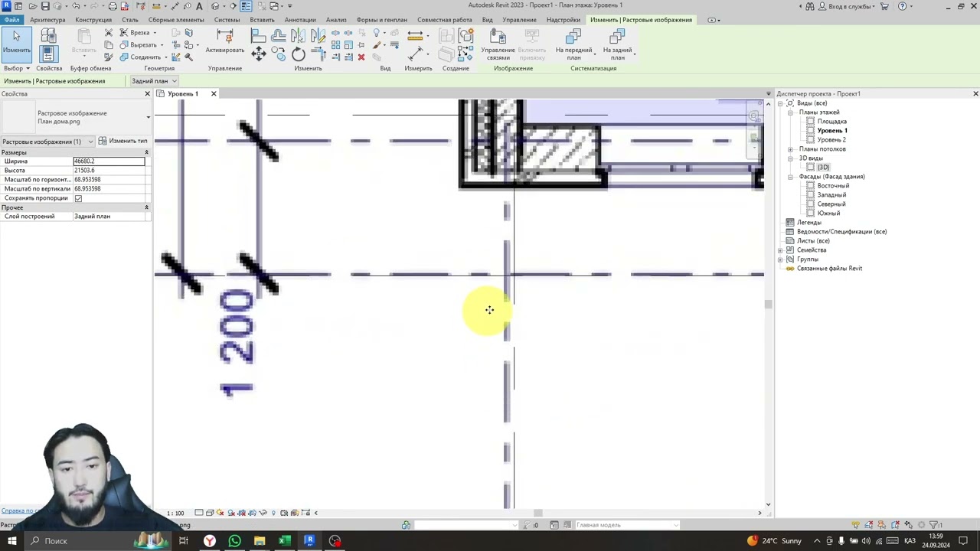Select the Measure dimension icon
The height and width of the screenshot is (551, 980).
tap(415, 35)
